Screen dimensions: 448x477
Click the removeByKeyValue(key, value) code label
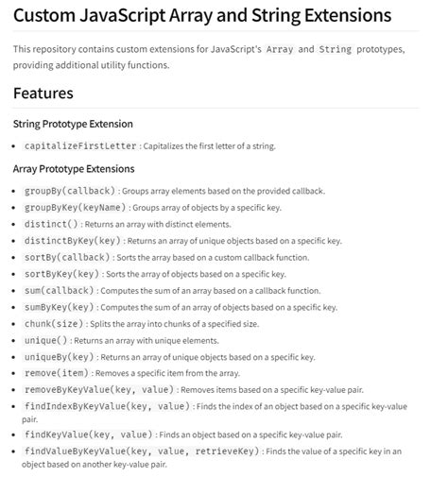coord(99,390)
